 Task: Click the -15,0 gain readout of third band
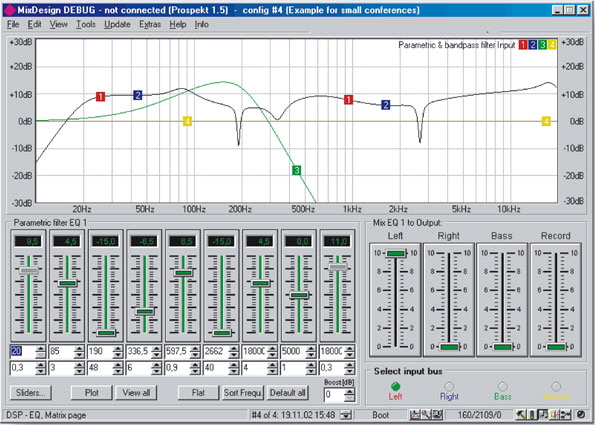105,241
